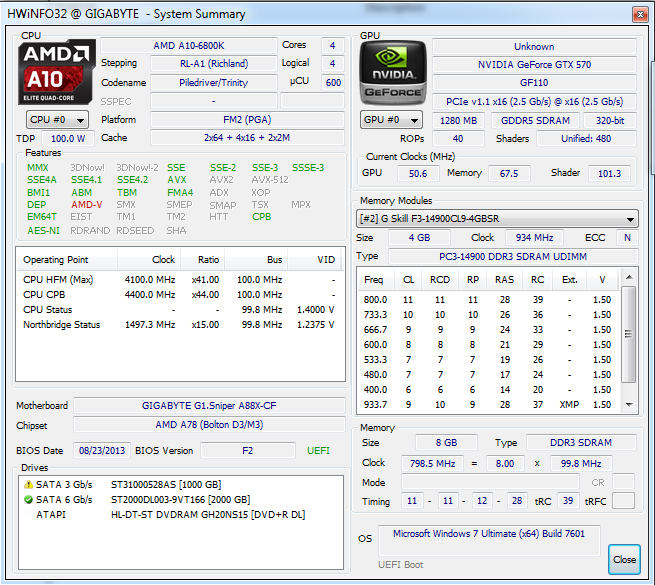Select the CPU HFM (Max) row
The width and height of the screenshot is (655, 585).
(180, 280)
